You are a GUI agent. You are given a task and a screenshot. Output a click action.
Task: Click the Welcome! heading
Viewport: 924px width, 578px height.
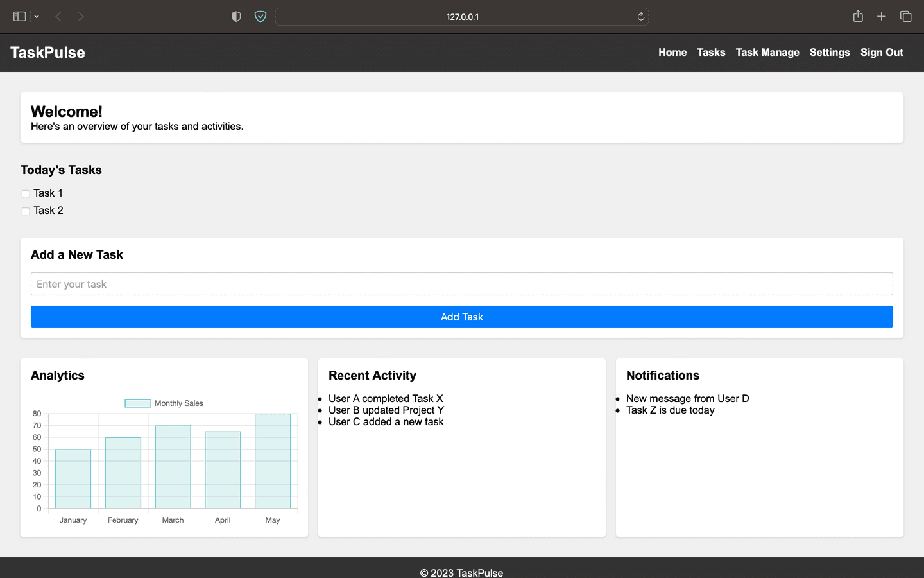click(67, 112)
